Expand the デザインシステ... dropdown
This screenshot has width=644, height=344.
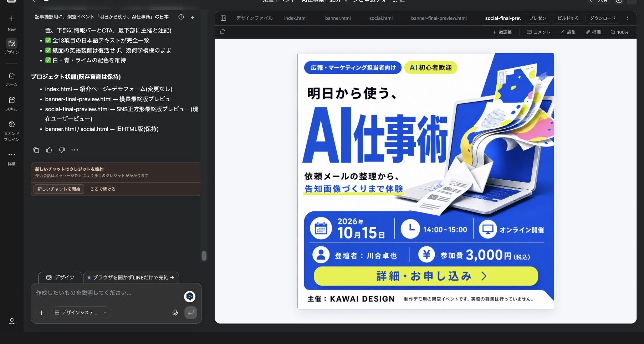[81, 313]
